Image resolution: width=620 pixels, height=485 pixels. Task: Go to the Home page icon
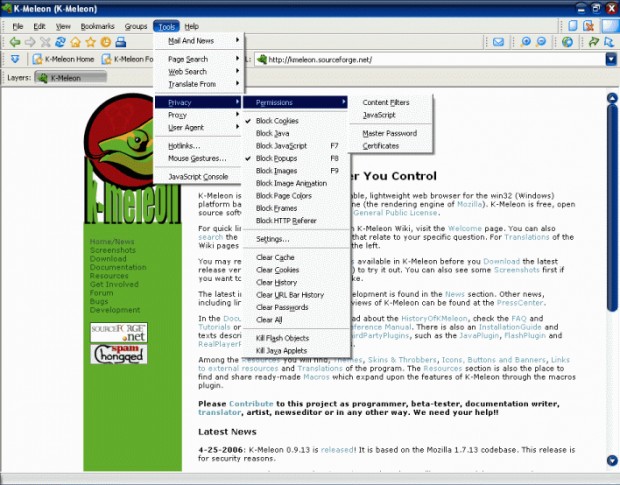point(75,42)
